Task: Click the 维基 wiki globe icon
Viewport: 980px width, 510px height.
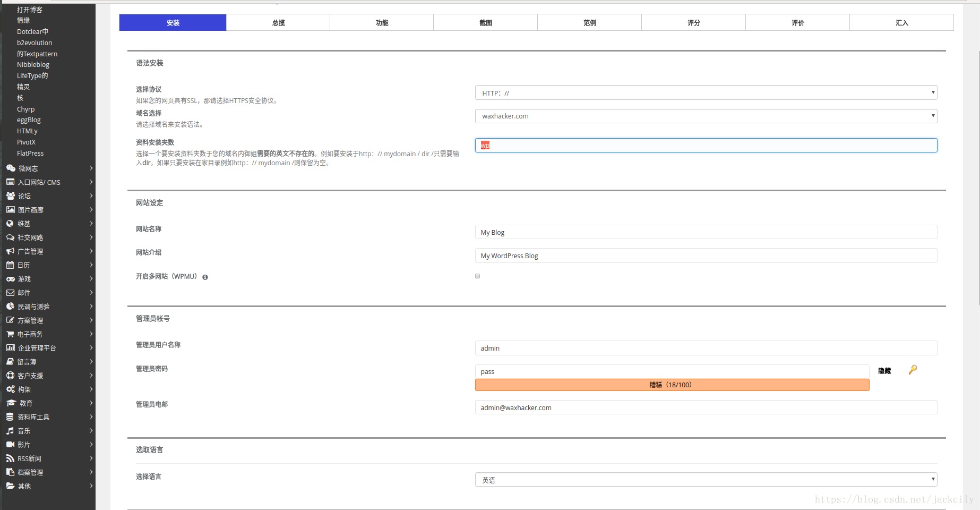Action: pos(10,224)
